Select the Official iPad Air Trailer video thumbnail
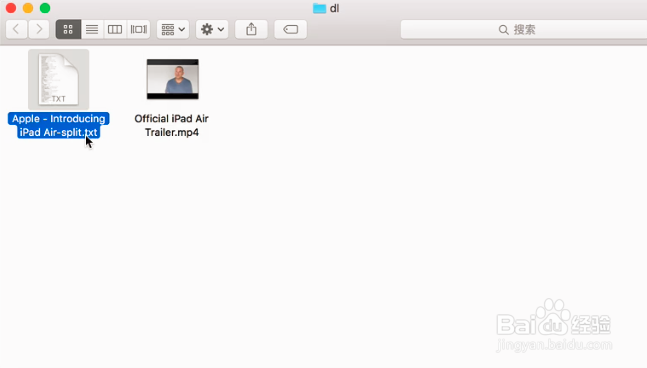 (x=172, y=79)
